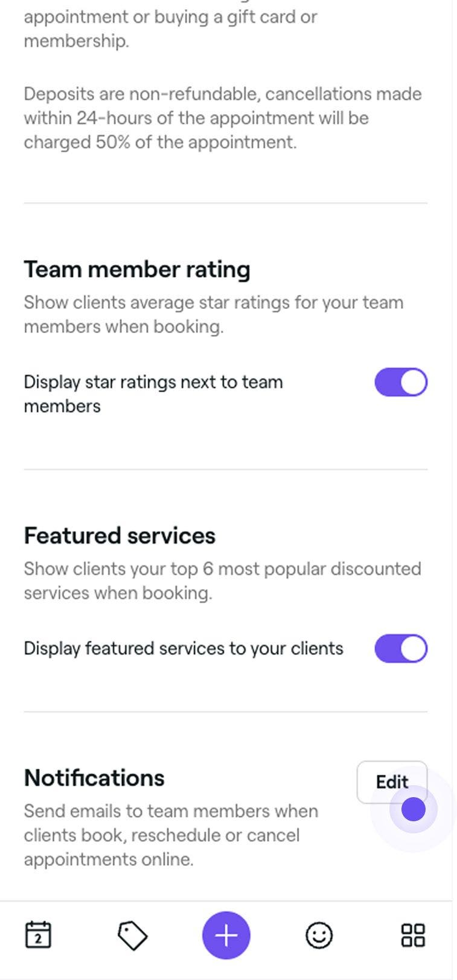The image size is (457, 980).
Task: Tap the purple plus add button
Action: 226,935
